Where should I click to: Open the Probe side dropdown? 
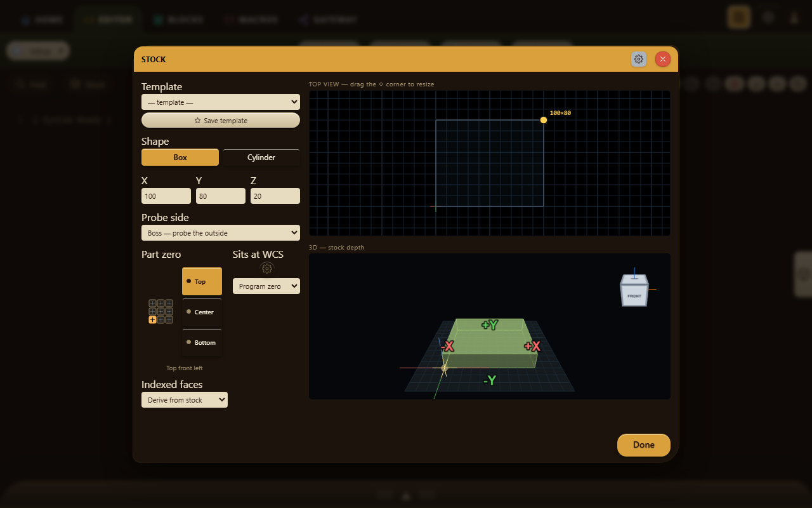coord(221,233)
